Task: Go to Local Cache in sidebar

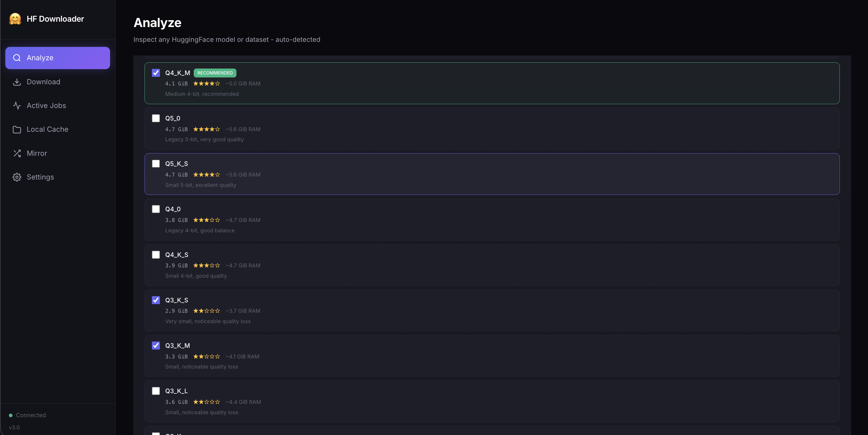Action: [47, 129]
